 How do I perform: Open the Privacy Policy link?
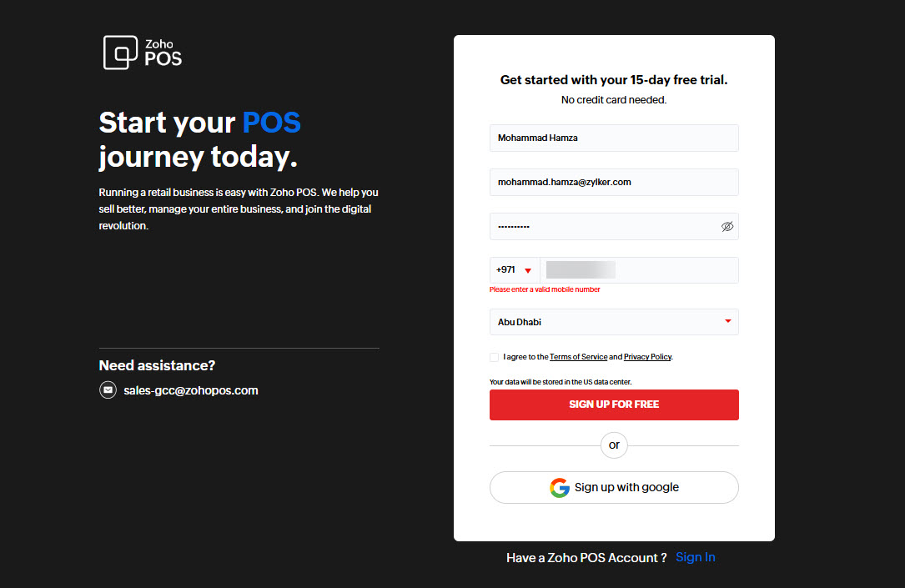[x=647, y=357]
